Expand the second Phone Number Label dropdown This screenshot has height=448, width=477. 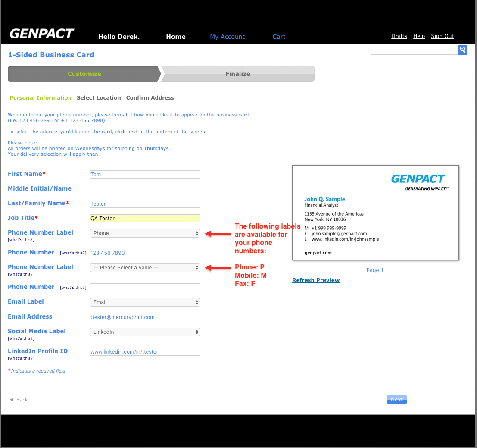pos(145,268)
